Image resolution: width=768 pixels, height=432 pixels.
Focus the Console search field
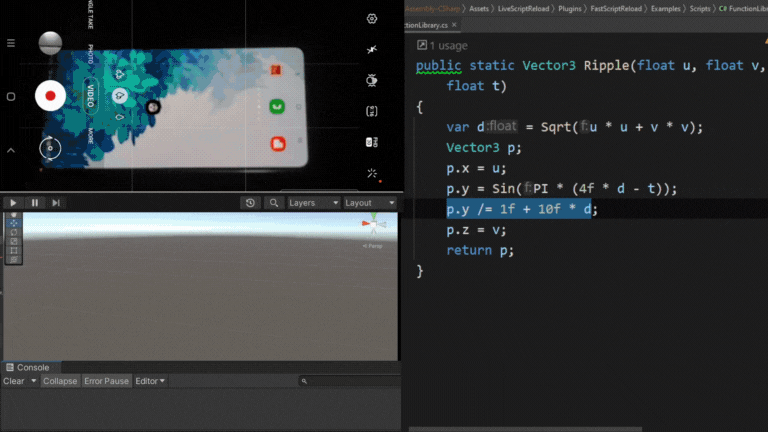[x=350, y=381]
